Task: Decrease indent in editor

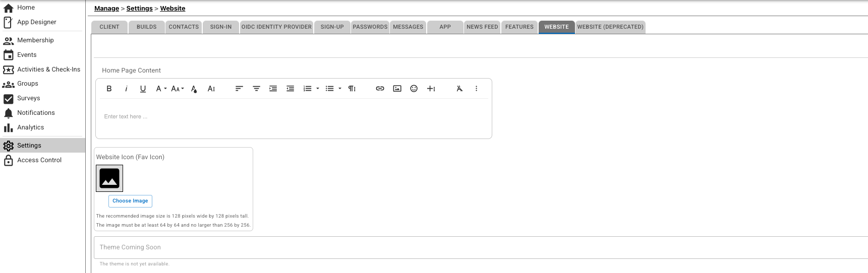Action: [291, 89]
